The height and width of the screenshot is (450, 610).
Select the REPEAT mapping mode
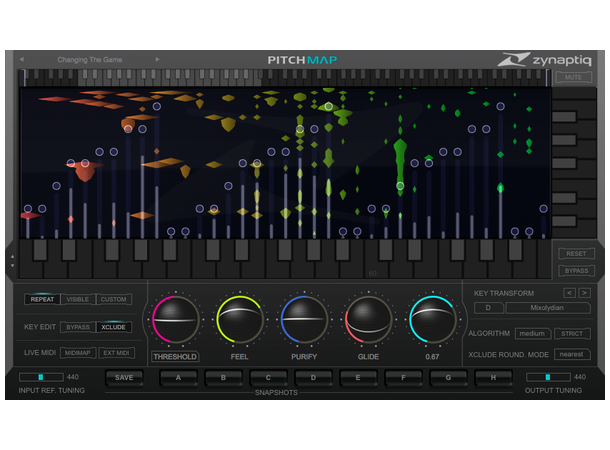coord(42,299)
